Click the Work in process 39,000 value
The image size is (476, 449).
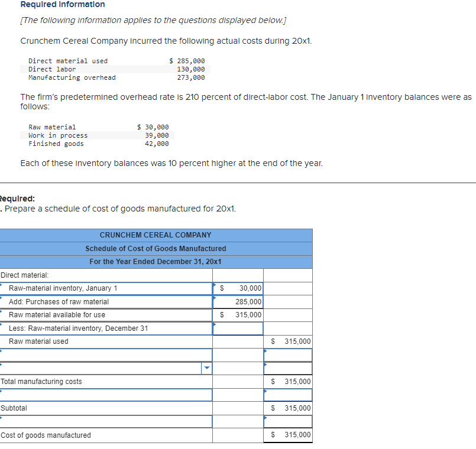click(x=157, y=135)
